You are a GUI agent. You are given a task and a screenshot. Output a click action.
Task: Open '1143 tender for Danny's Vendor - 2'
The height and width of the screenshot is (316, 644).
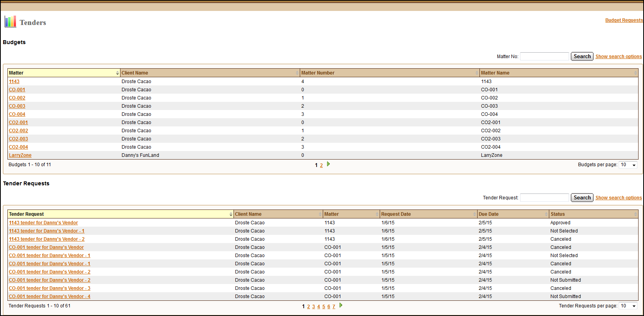(x=47, y=239)
